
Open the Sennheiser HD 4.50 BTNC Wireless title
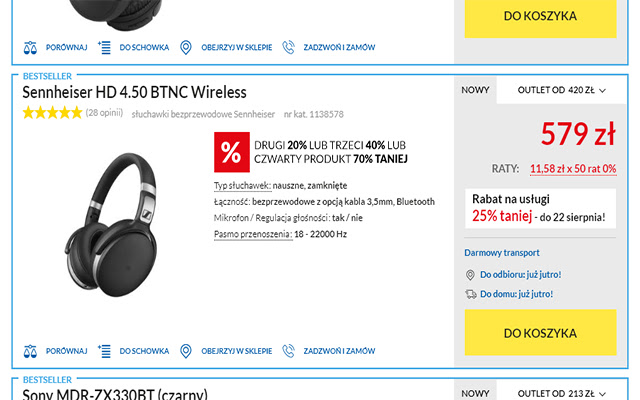click(x=134, y=92)
